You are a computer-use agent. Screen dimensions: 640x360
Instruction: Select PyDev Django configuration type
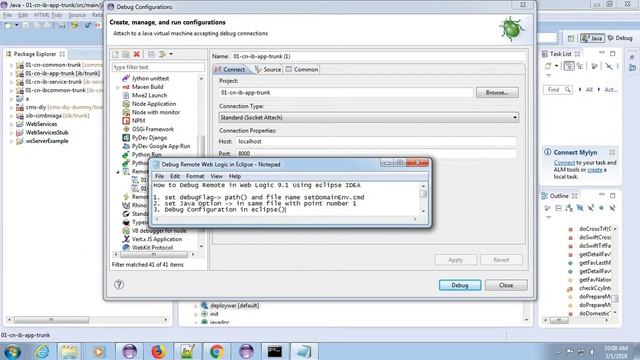(149, 138)
